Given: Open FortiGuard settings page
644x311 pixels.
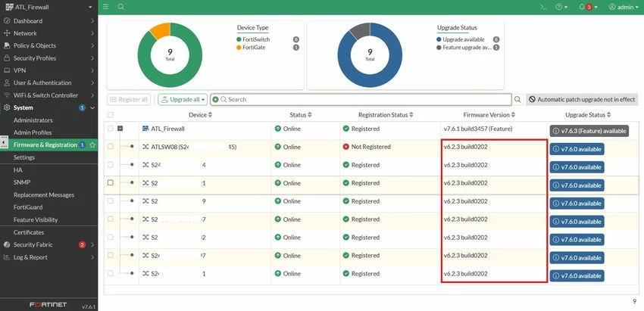Looking at the screenshot, I should point(28,207).
